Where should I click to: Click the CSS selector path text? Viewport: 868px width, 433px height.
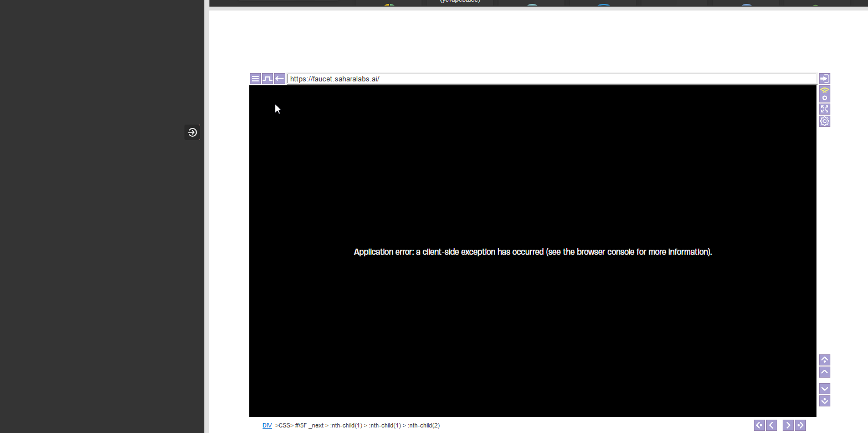(x=357, y=425)
